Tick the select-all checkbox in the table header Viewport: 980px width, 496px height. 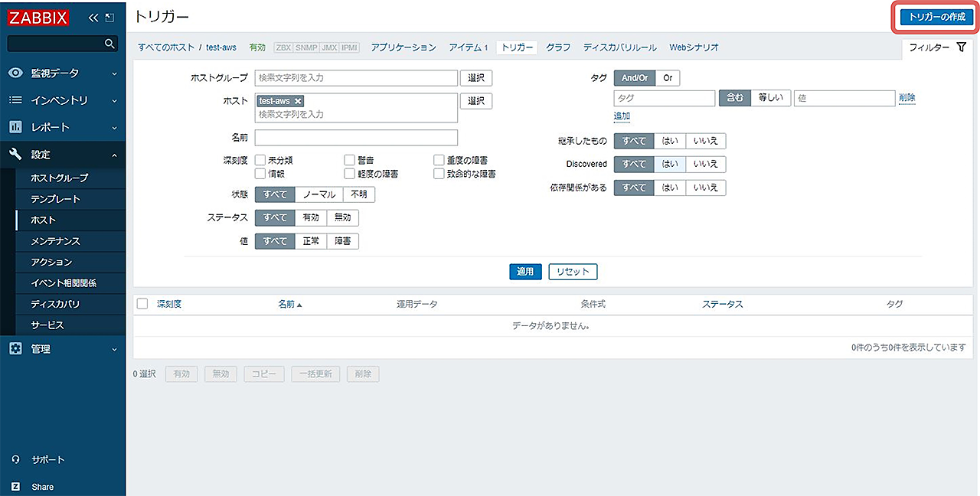click(142, 304)
